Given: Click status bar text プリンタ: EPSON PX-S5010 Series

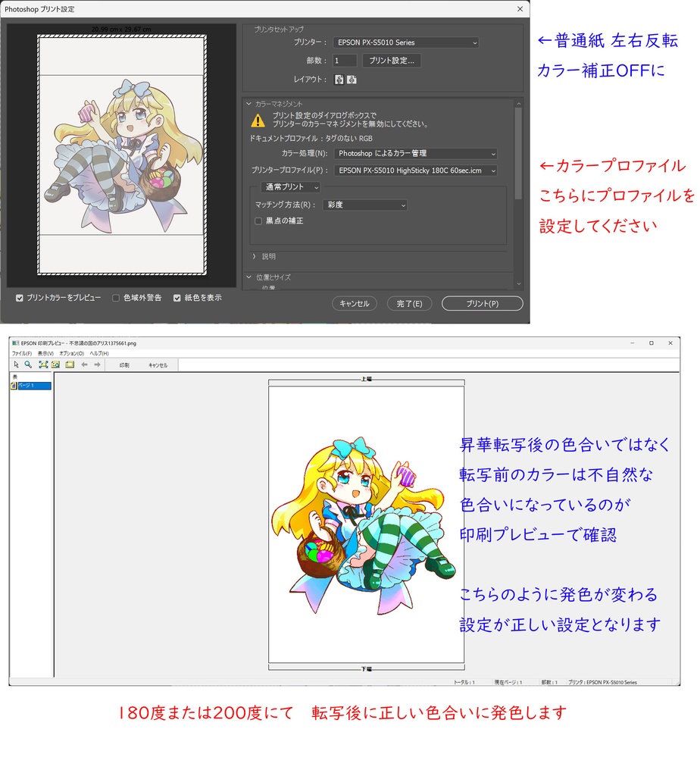Looking at the screenshot, I should [x=602, y=682].
